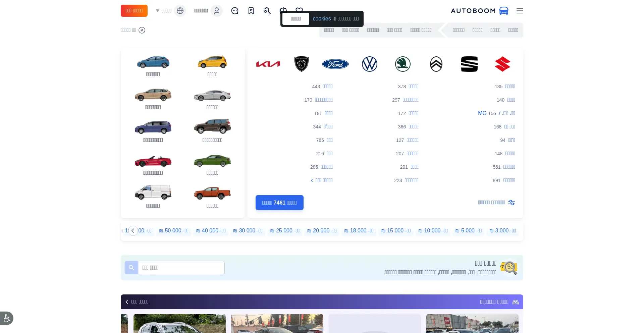Click the globe language icon
The image size is (644, 333).
pos(180,11)
